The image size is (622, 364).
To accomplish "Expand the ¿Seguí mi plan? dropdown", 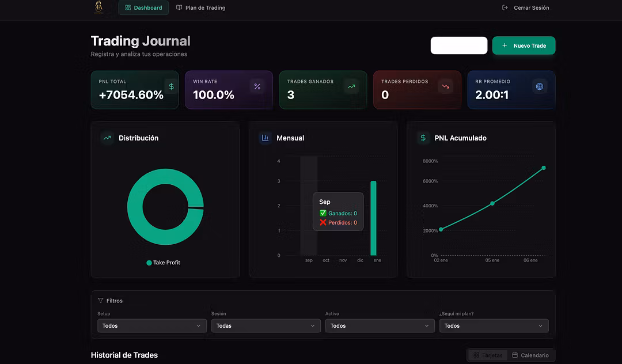I will click(x=494, y=326).
